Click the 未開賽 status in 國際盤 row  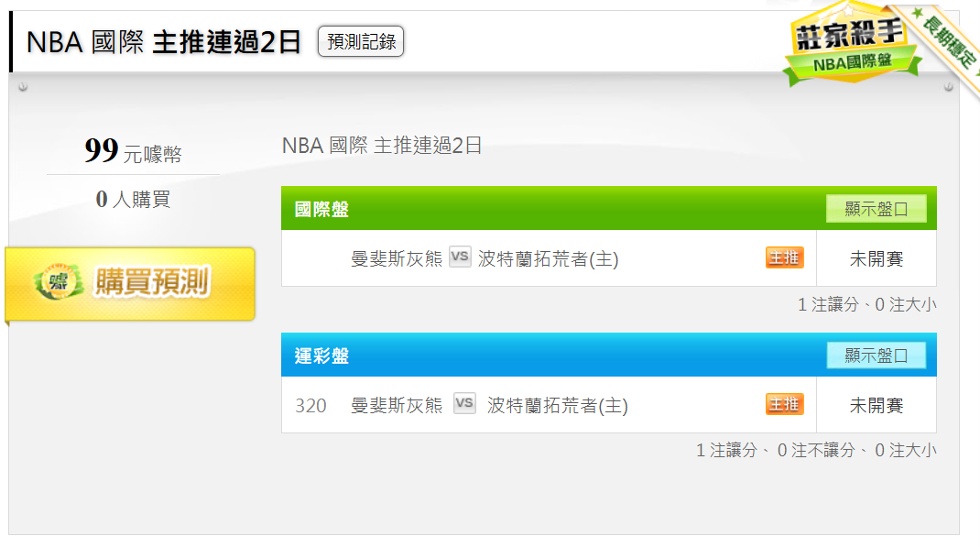(877, 258)
